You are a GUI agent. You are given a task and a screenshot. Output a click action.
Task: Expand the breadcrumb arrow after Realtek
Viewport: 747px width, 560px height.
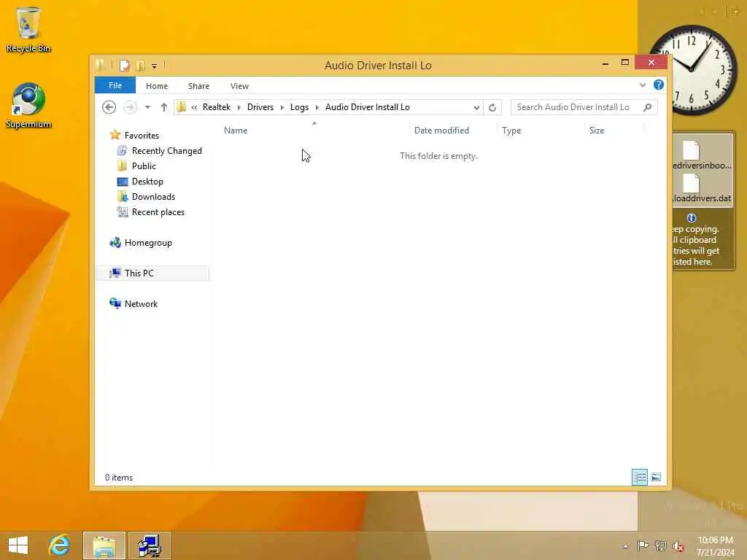[239, 108]
